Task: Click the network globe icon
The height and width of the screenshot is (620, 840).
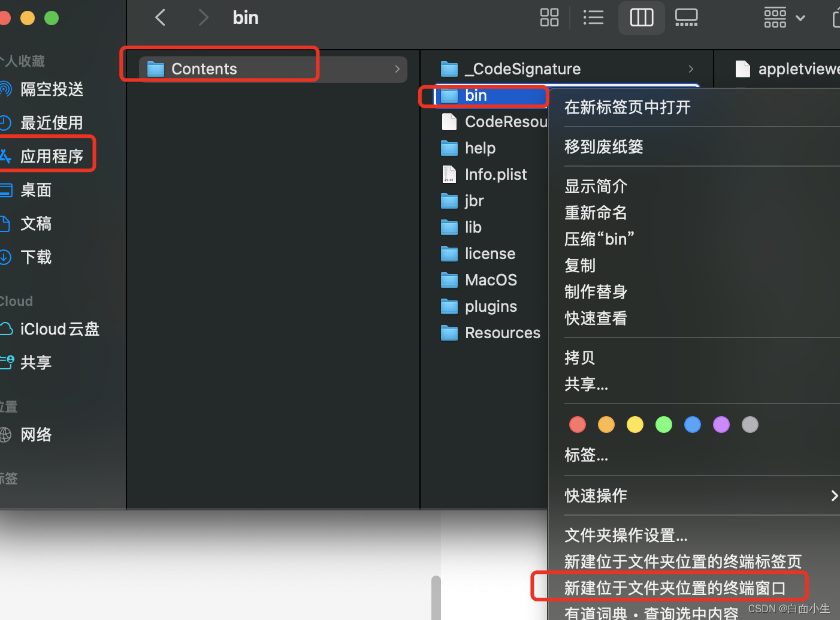Action: point(5,435)
